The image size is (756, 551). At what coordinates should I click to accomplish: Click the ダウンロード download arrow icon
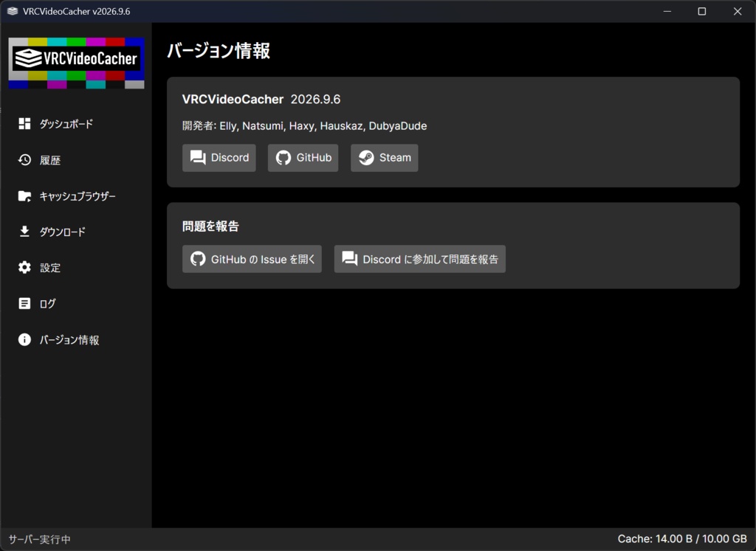[x=24, y=232]
